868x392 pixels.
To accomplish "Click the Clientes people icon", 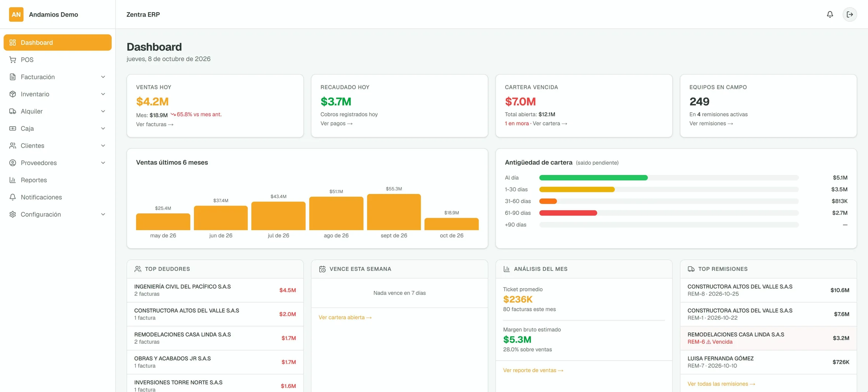I will [13, 145].
